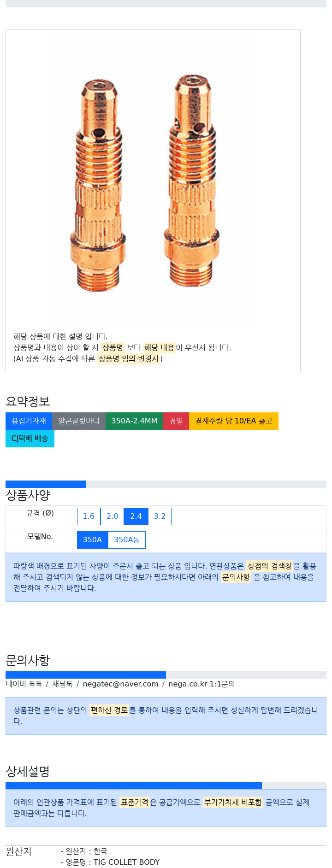332x868 pixels.
Task: Switch to model 350A동
Action: click(x=127, y=540)
